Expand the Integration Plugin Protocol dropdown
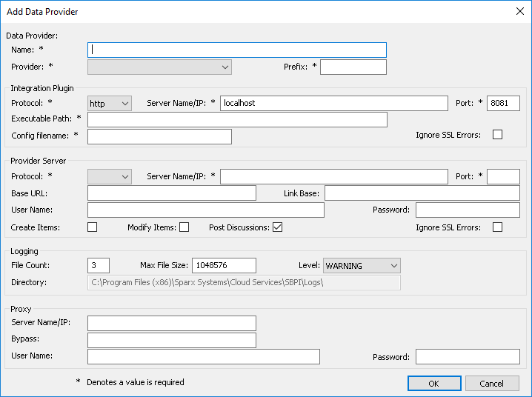This screenshot has height=397, width=532. point(109,104)
